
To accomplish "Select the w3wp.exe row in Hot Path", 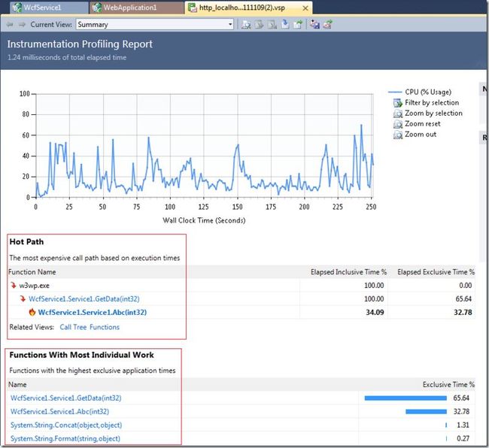I will click(x=241, y=285).
